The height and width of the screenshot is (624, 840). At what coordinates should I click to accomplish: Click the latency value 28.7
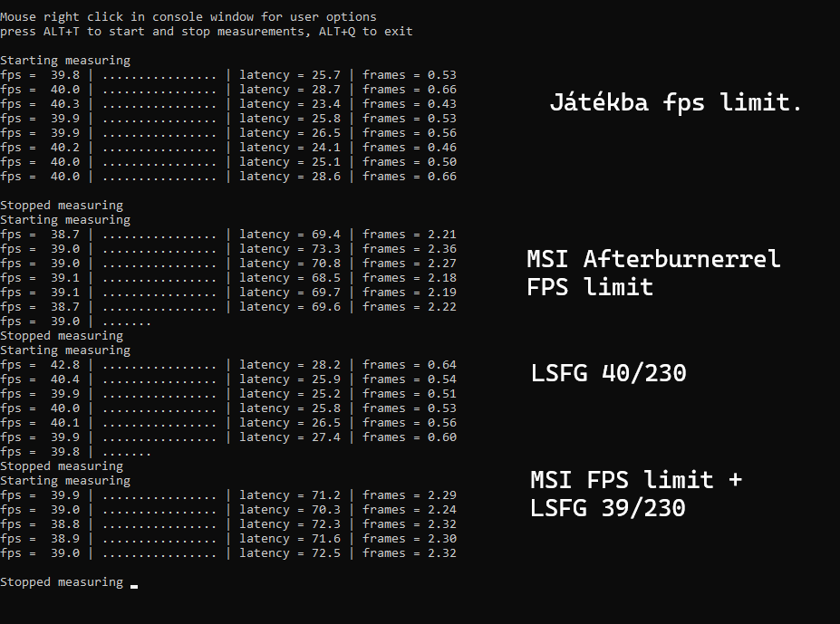pyautogui.click(x=325, y=90)
